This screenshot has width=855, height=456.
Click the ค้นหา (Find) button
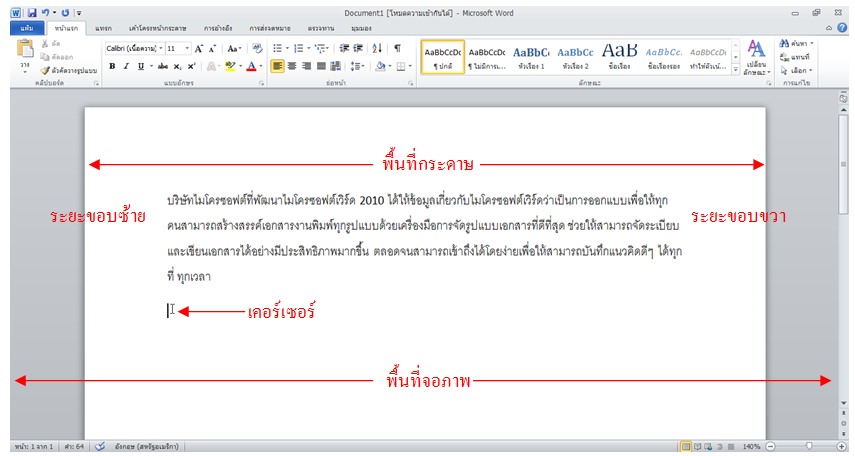point(797,44)
